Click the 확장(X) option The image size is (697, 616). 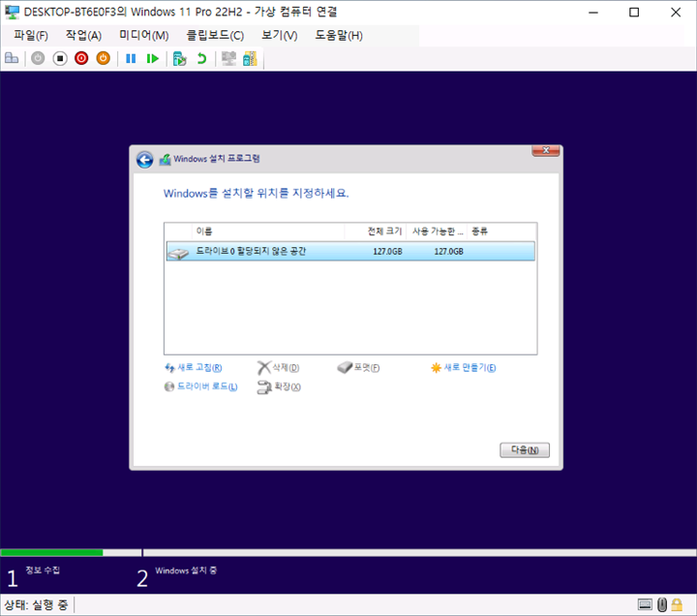coord(279,387)
